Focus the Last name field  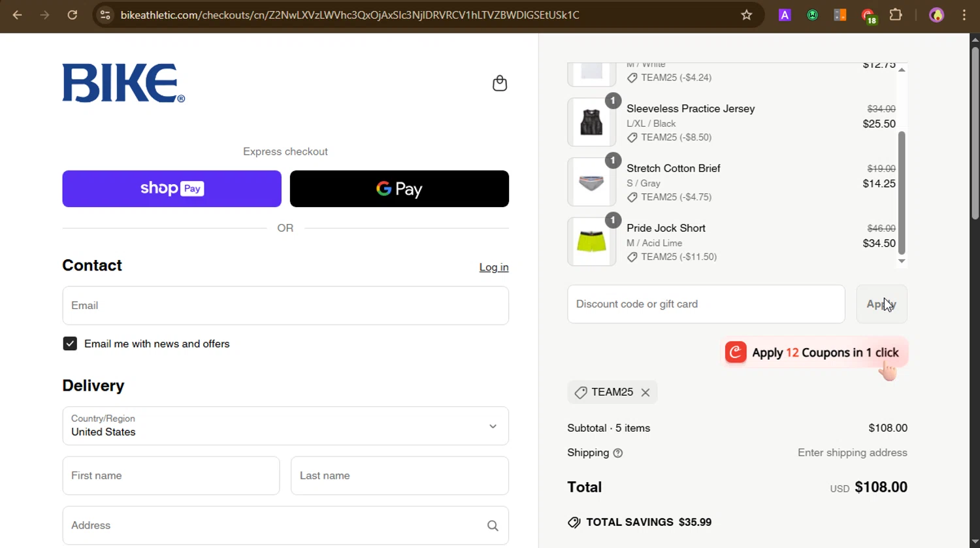pyautogui.click(x=400, y=475)
